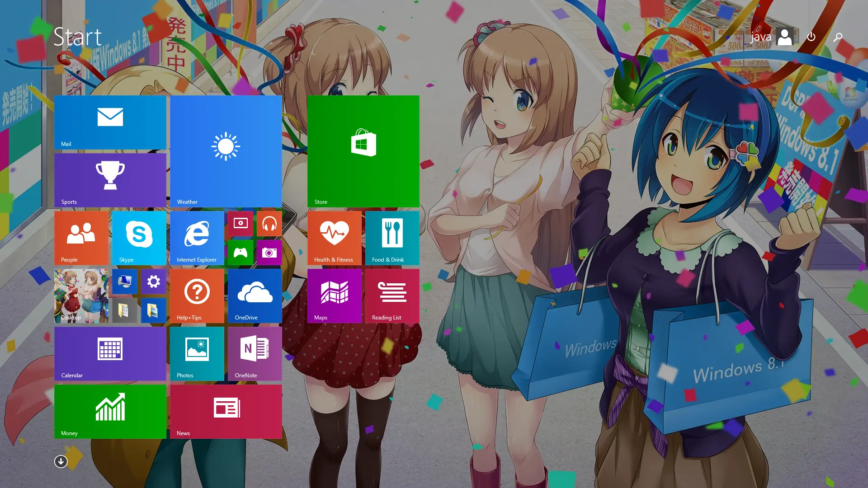Open the small PC Settings gear tile
The image size is (868, 488).
[154, 281]
